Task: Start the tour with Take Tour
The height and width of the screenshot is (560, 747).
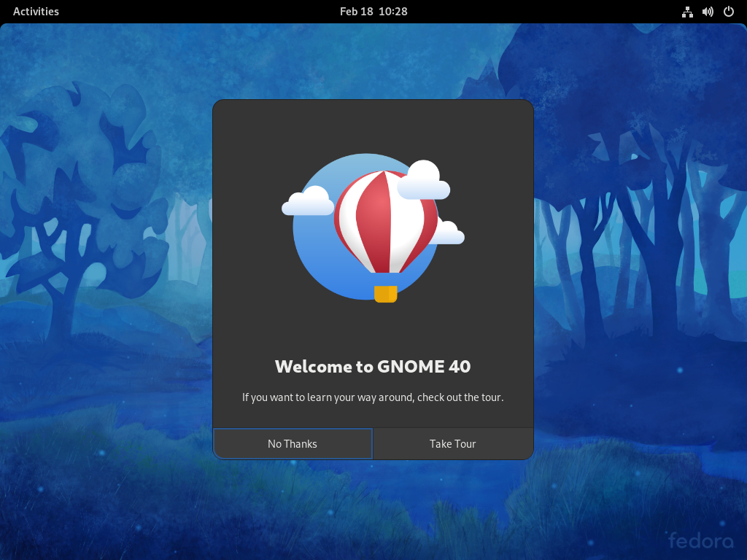Action: (x=452, y=443)
